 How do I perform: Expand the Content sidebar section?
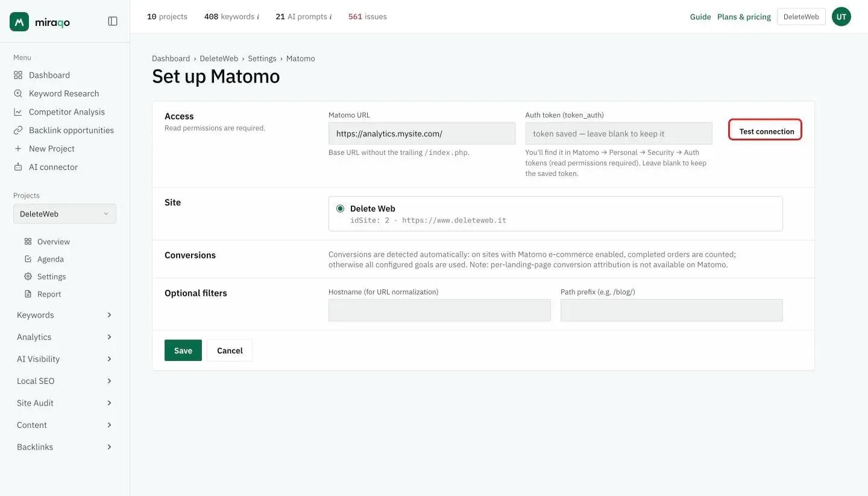64,425
